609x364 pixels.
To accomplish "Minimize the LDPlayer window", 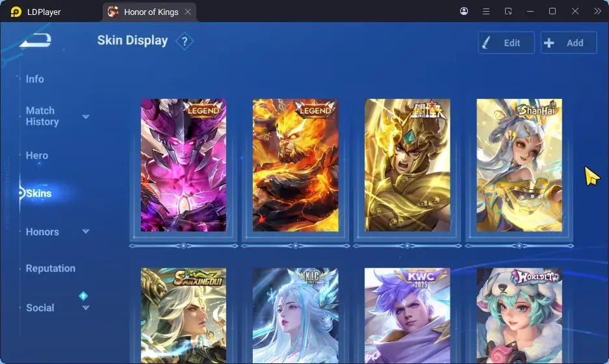I will [x=530, y=11].
